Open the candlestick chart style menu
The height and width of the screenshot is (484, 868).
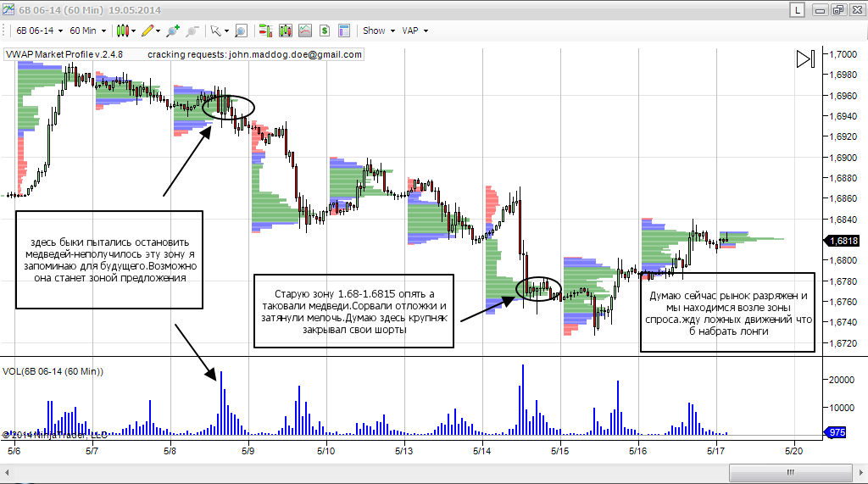pos(125,31)
